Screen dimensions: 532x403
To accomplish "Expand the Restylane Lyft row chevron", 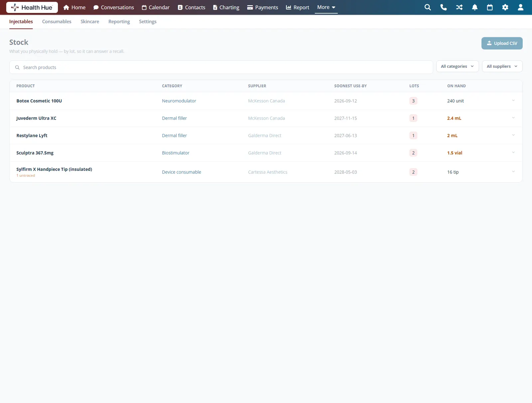I will tap(513, 135).
